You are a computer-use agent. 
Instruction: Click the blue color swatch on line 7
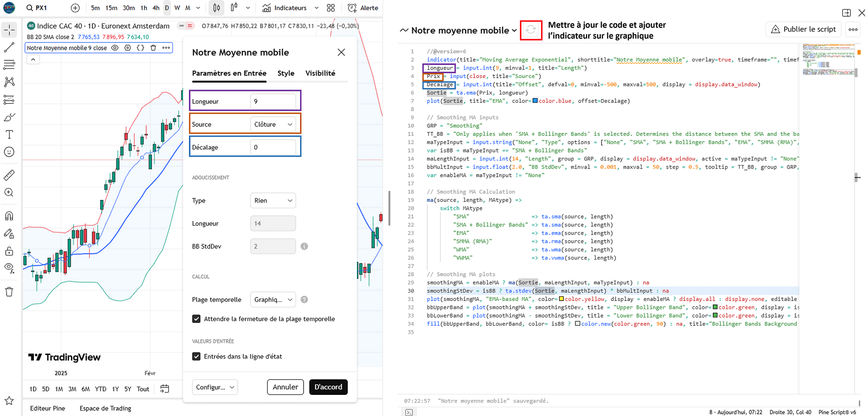coord(535,101)
